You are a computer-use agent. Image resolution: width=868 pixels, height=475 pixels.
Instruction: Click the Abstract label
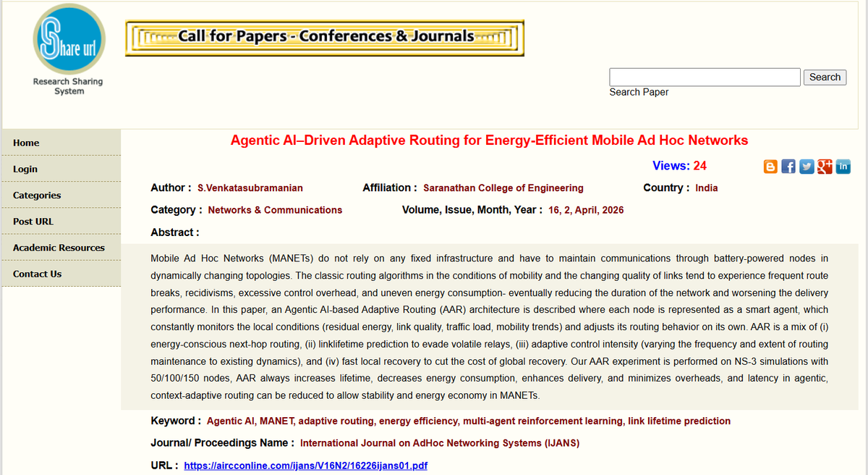click(x=175, y=232)
